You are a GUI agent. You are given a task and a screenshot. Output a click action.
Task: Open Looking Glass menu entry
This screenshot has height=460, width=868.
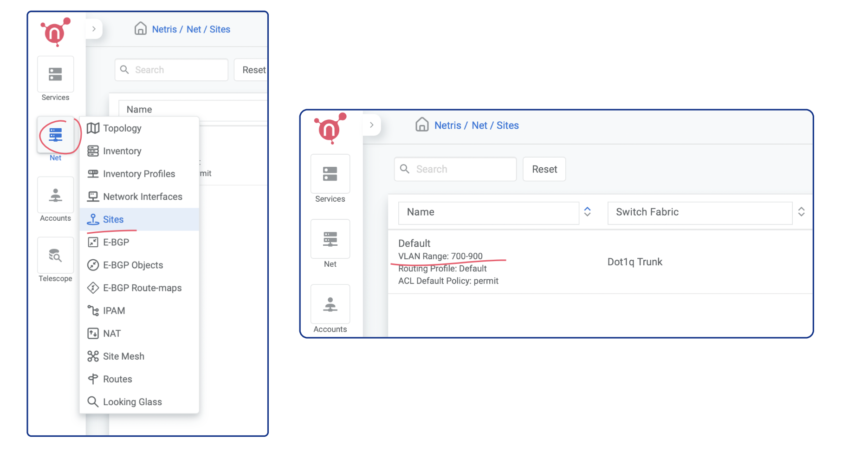(132, 402)
